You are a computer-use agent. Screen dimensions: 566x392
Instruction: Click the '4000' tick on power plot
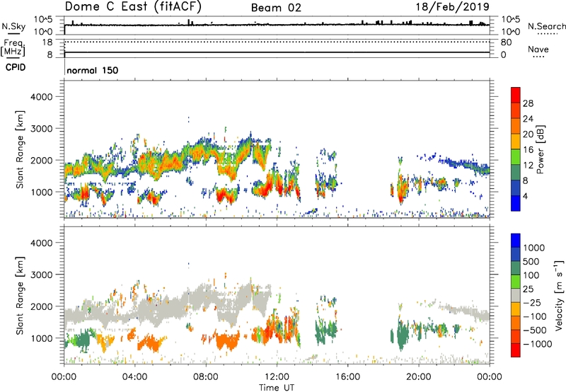point(41,97)
